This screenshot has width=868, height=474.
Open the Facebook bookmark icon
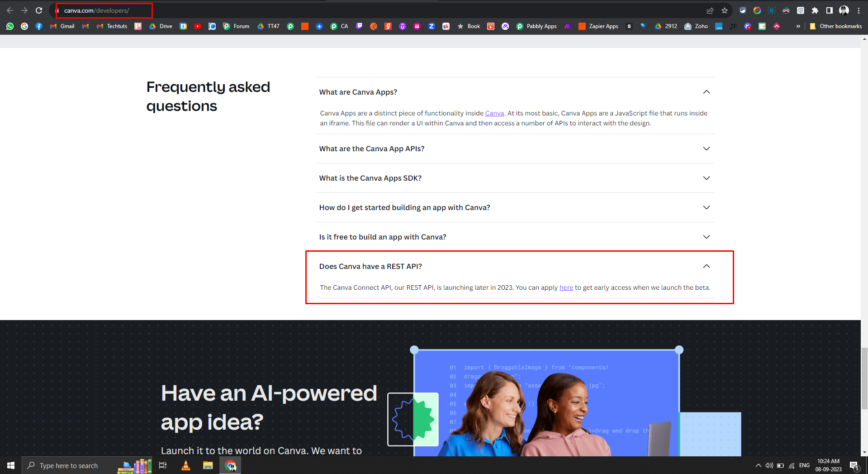click(39, 26)
